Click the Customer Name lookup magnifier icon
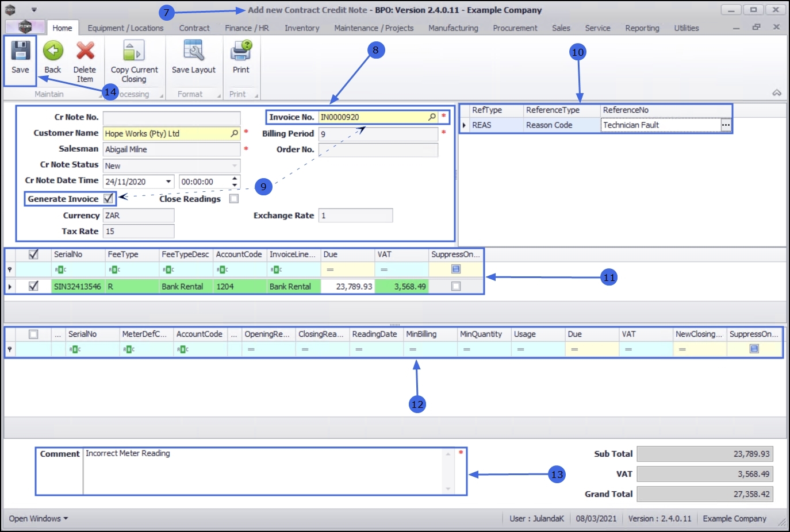 (234, 133)
